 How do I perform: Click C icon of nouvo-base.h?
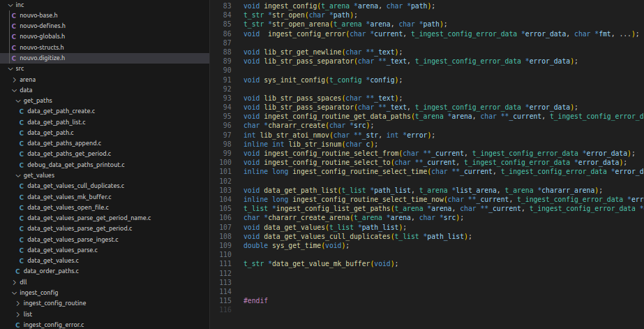(14, 15)
